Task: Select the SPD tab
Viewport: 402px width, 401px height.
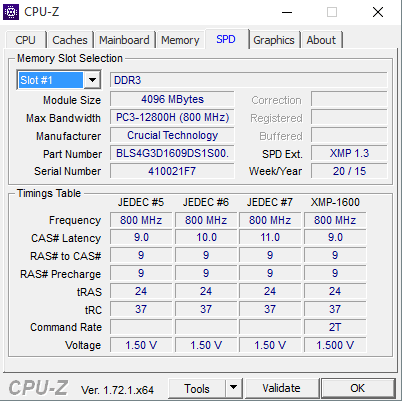Action: (x=226, y=39)
